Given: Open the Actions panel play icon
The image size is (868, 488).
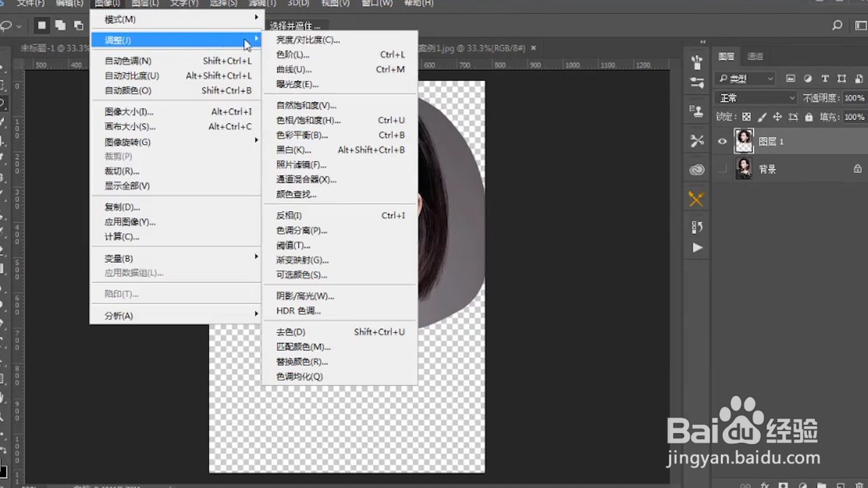Looking at the screenshot, I should point(697,248).
